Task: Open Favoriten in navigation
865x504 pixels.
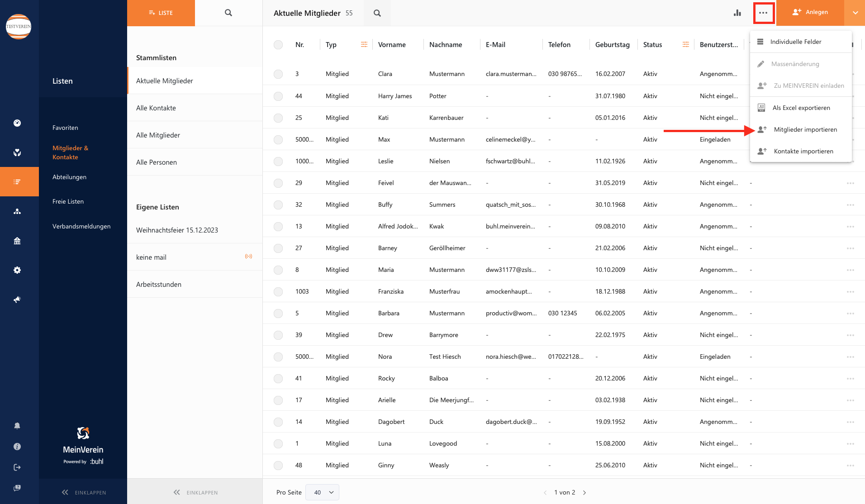Action: click(x=65, y=128)
